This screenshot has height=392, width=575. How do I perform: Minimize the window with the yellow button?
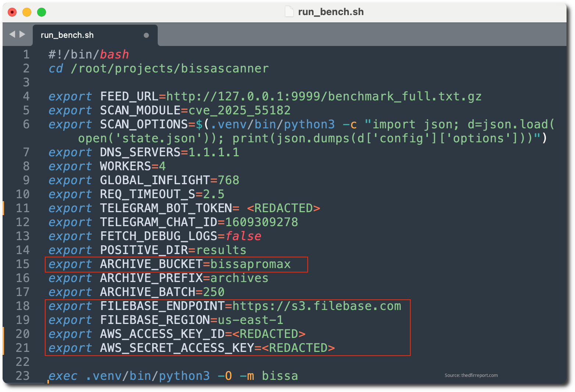pyautogui.click(x=27, y=12)
